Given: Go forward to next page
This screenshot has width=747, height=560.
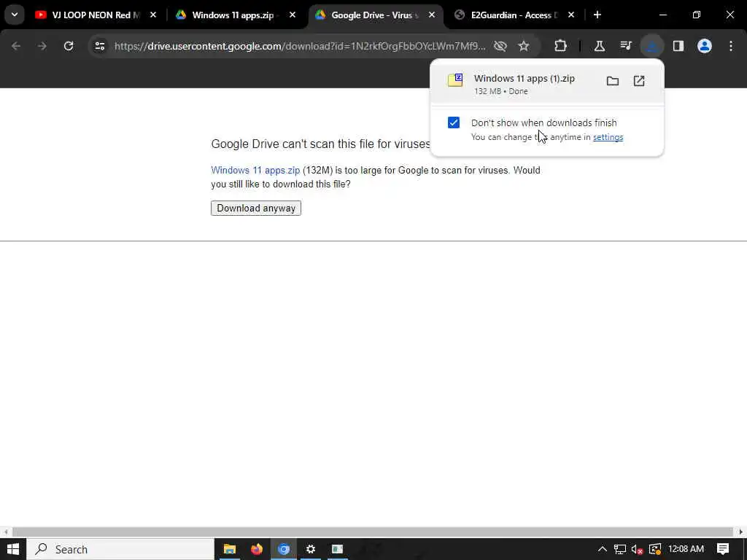Looking at the screenshot, I should 42,46.
